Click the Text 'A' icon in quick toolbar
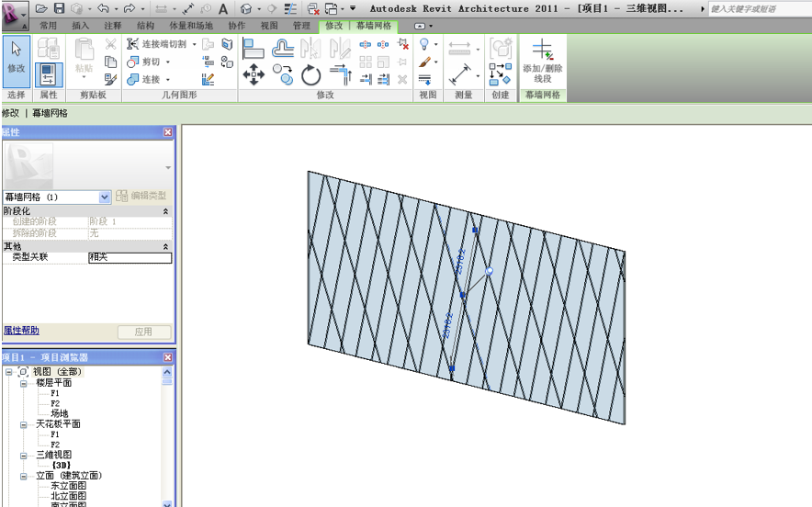812x507 pixels. (222, 8)
